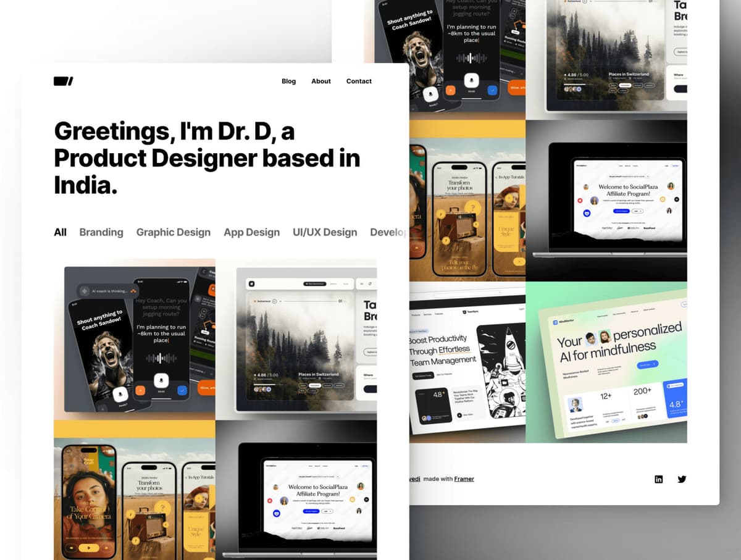Click the Dr. D logo in the header
The height and width of the screenshot is (560, 741).
pos(62,80)
